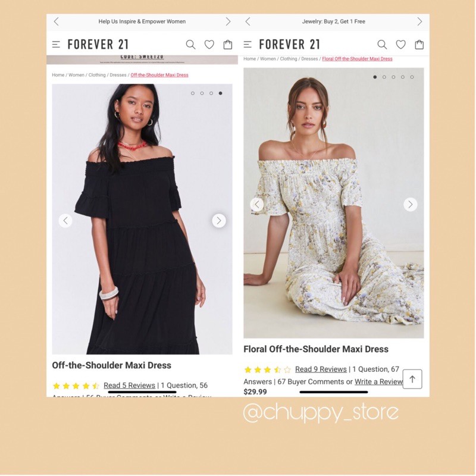Open Women breadcrumb on right page
The width and height of the screenshot is (476, 476).
point(268,59)
